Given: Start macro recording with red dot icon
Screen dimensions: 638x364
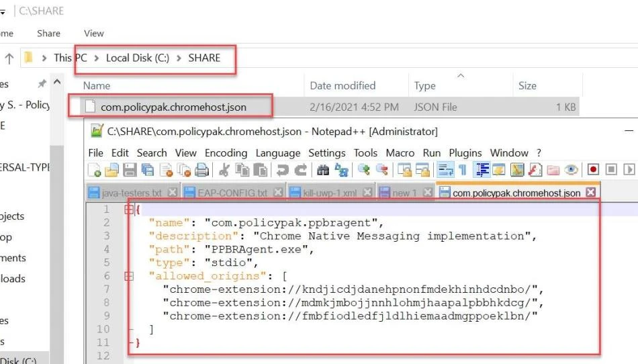Looking at the screenshot, I should (593, 170).
